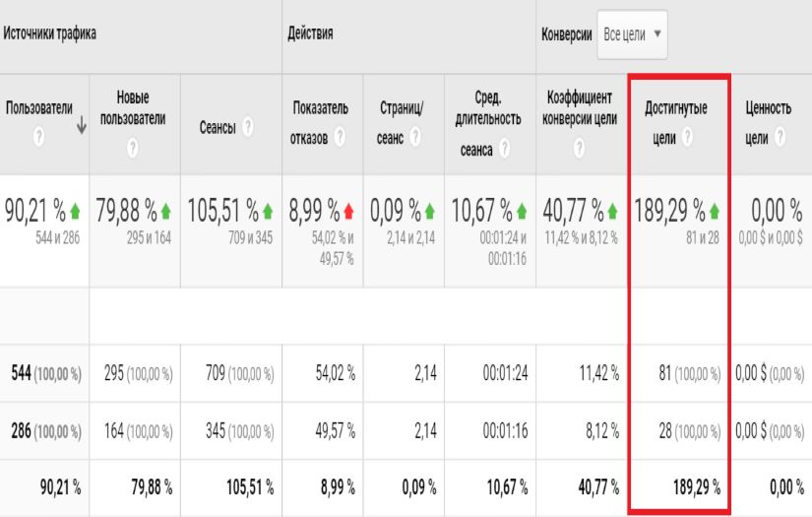Click the green up arrow beside 189,29 %
The width and height of the screenshot is (812, 517).
tap(715, 211)
